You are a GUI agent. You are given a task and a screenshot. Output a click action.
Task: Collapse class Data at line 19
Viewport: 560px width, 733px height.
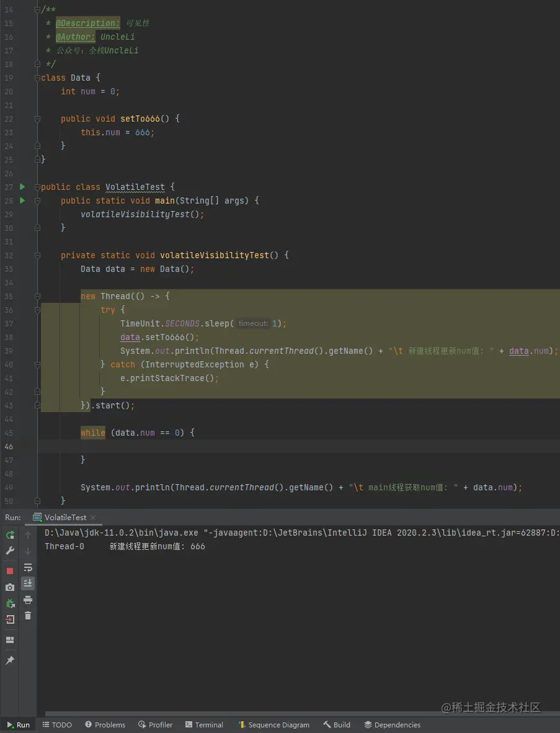37,78
